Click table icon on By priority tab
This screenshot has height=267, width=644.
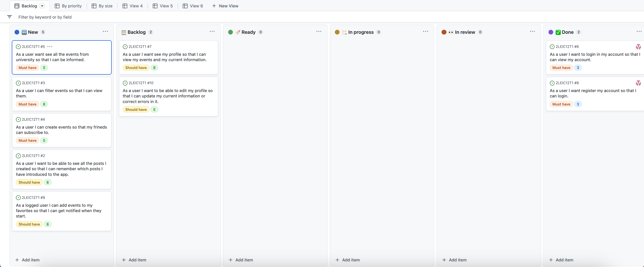coord(57,6)
